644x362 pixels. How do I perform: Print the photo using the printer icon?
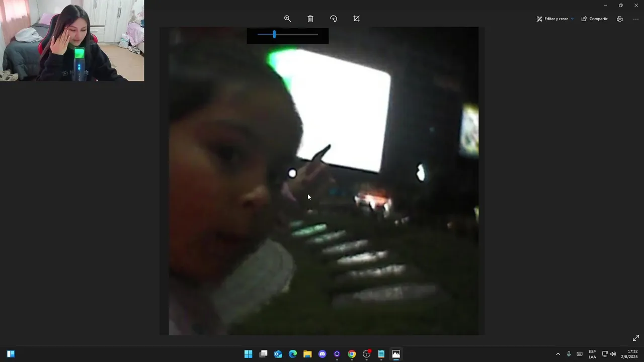[x=620, y=19]
